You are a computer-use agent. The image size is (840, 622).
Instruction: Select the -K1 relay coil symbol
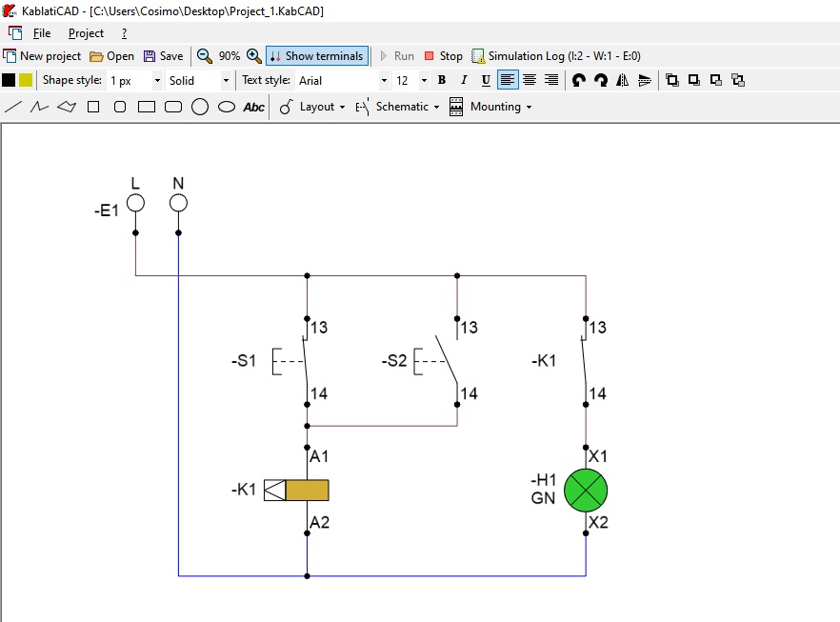click(296, 491)
